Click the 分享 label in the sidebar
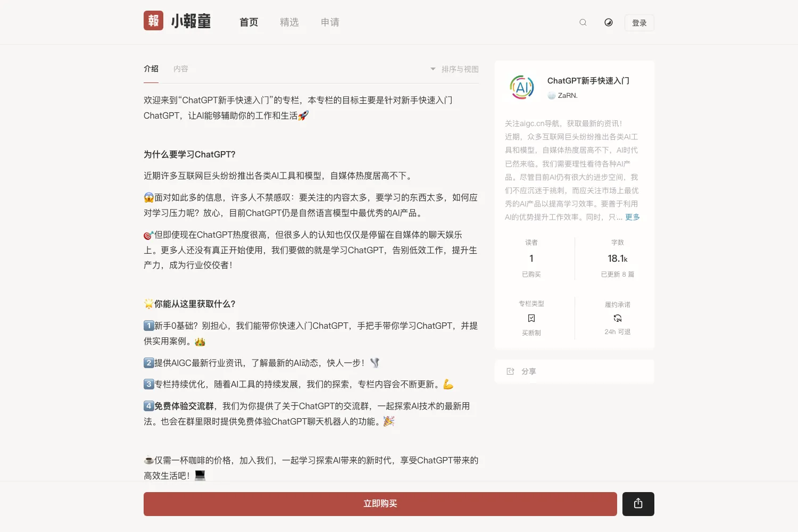The image size is (798, 532). tap(529, 371)
